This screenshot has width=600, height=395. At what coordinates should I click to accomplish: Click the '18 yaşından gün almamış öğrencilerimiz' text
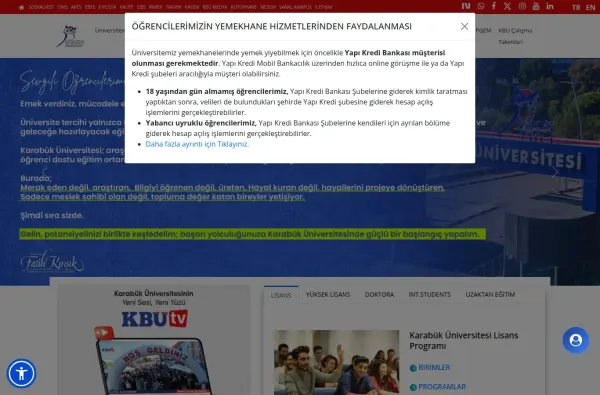point(217,91)
